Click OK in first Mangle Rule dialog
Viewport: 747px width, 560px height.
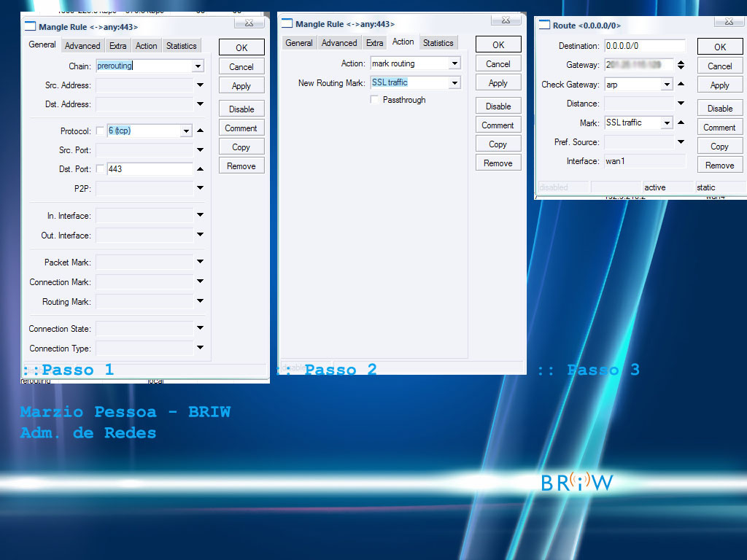tap(241, 47)
